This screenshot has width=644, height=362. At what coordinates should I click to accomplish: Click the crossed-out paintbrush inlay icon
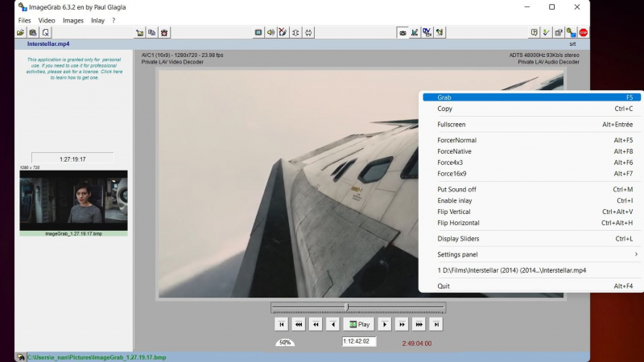coord(283,32)
